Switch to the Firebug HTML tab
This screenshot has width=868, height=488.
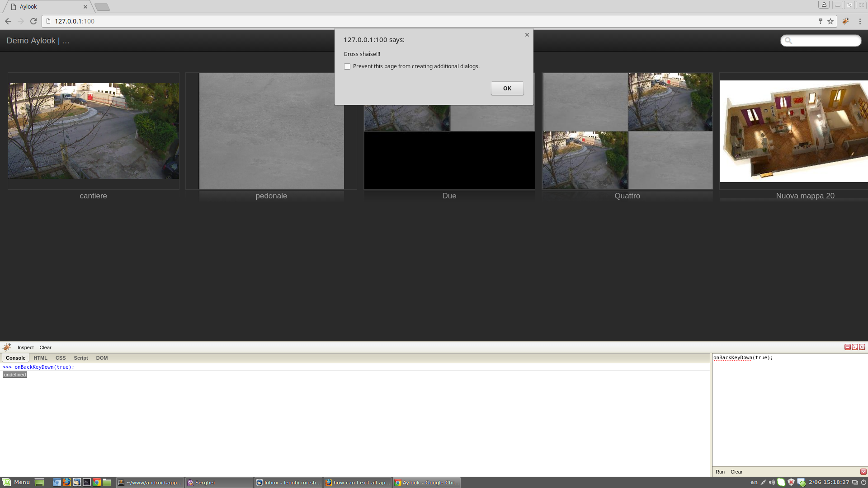[x=40, y=358]
